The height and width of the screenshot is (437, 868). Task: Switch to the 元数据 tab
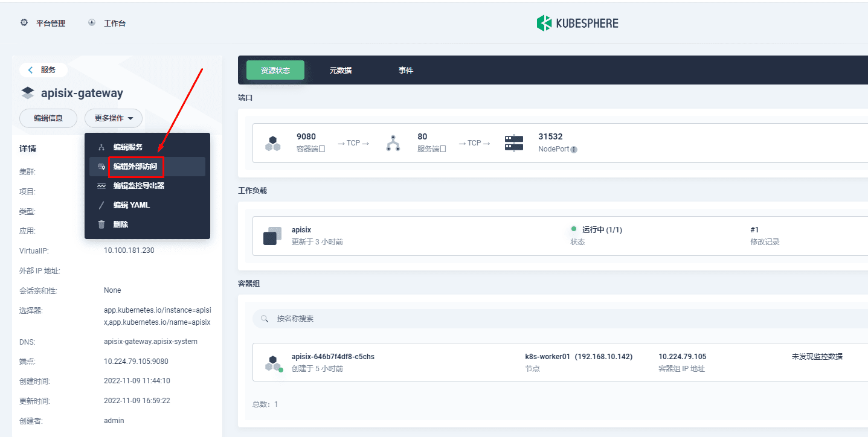pos(341,70)
